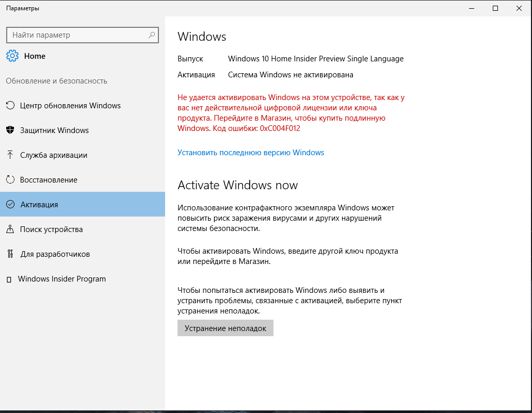The height and width of the screenshot is (413, 532).
Task: Click red activation error message text
Action: coord(291,113)
